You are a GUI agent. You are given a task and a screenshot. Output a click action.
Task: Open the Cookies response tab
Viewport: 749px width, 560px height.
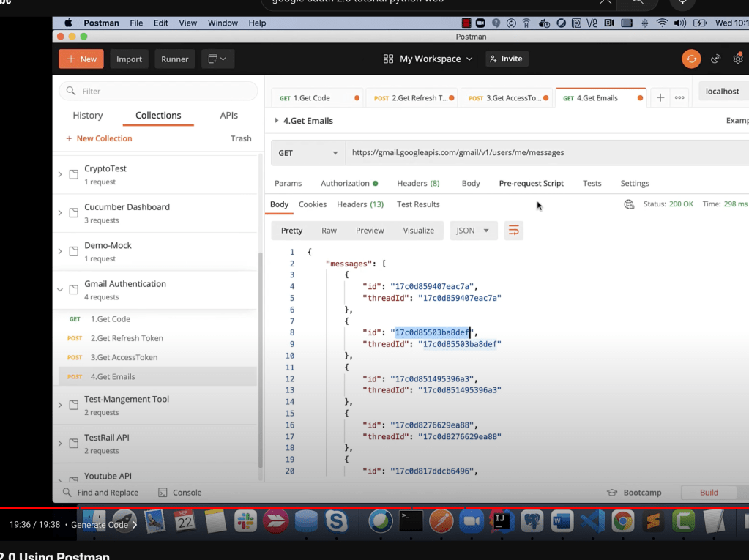click(x=313, y=204)
